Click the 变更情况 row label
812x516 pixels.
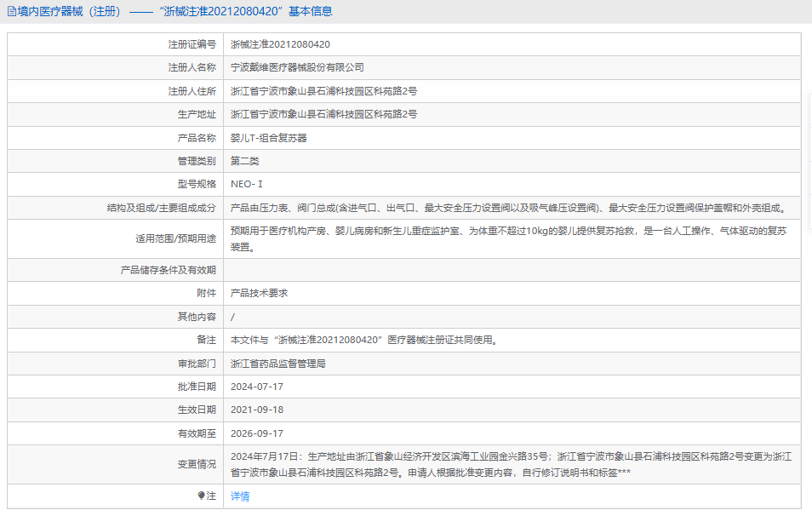coord(197,464)
